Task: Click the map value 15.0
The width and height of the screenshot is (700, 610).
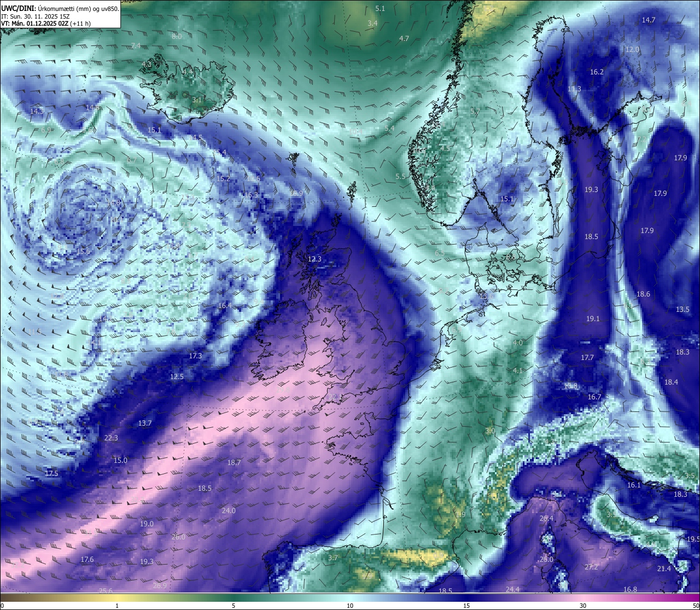Action: (x=120, y=460)
